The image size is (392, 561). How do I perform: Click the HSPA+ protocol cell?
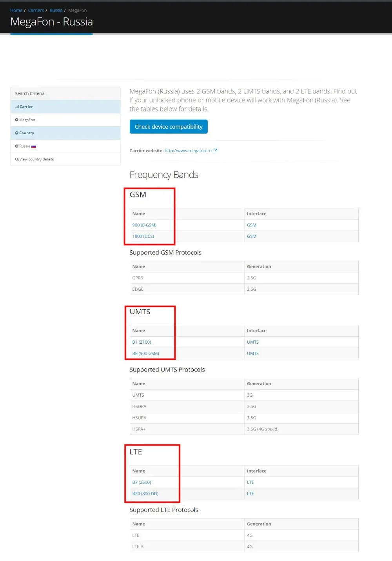pyautogui.click(x=187, y=430)
